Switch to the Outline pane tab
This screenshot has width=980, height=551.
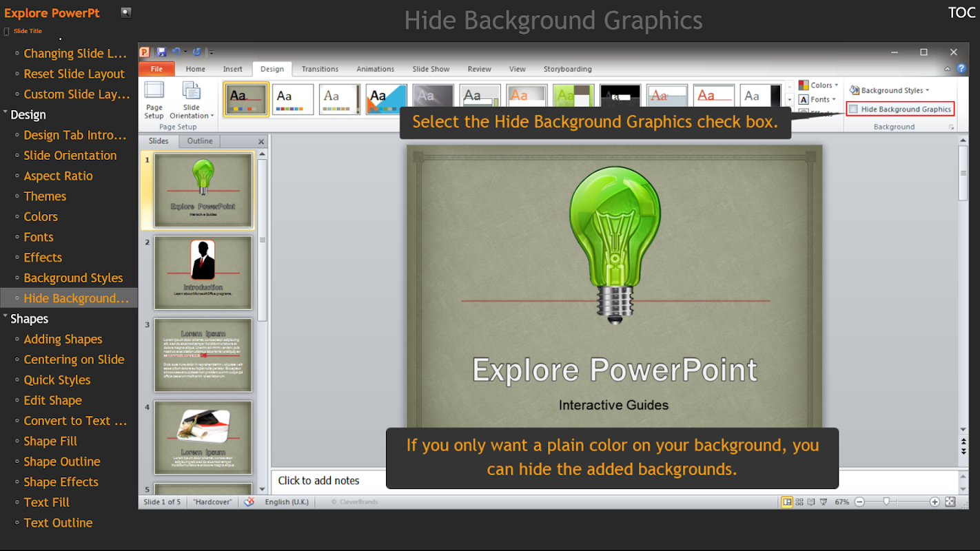click(200, 141)
